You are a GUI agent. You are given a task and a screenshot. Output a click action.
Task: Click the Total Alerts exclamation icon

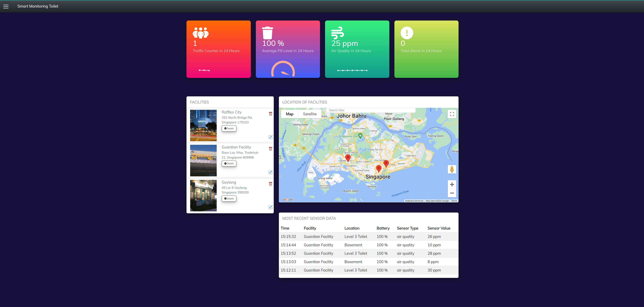point(407,33)
